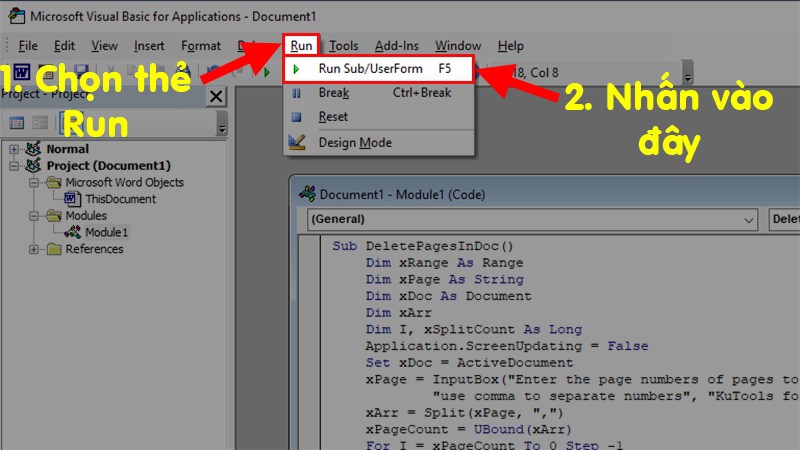Click the References folder icon
The height and width of the screenshot is (450, 800).
pos(54,249)
